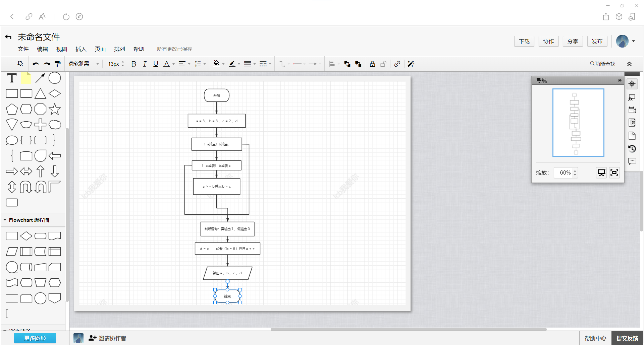
Task: Open the line spacing dropdown
Action: point(200,64)
